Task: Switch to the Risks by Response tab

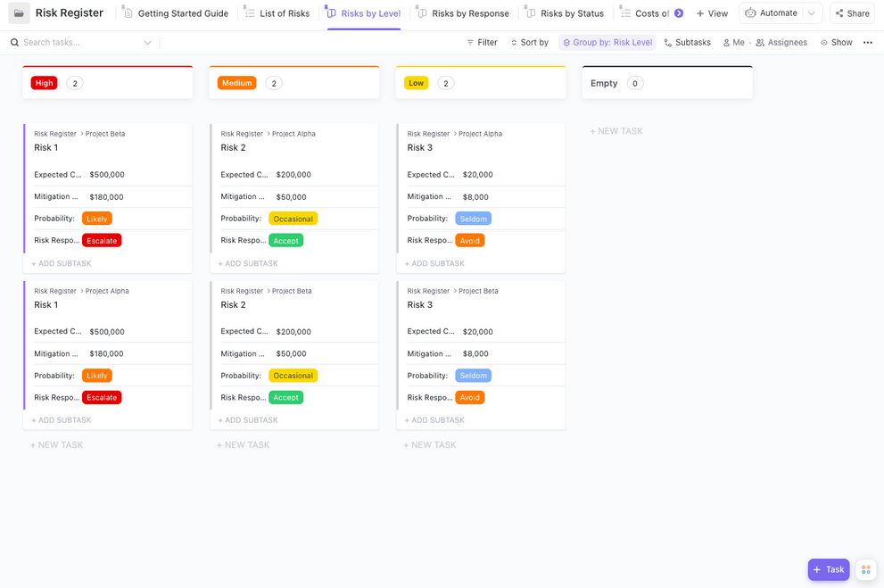Action: (463, 13)
